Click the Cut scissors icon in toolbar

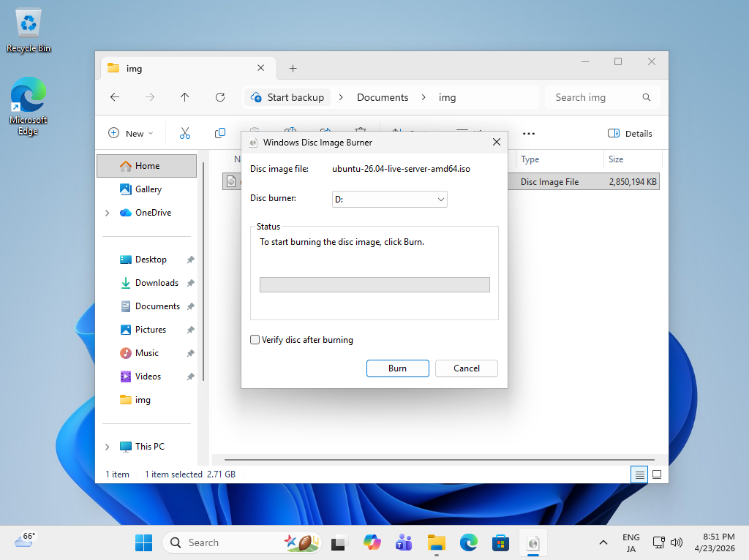(x=185, y=133)
